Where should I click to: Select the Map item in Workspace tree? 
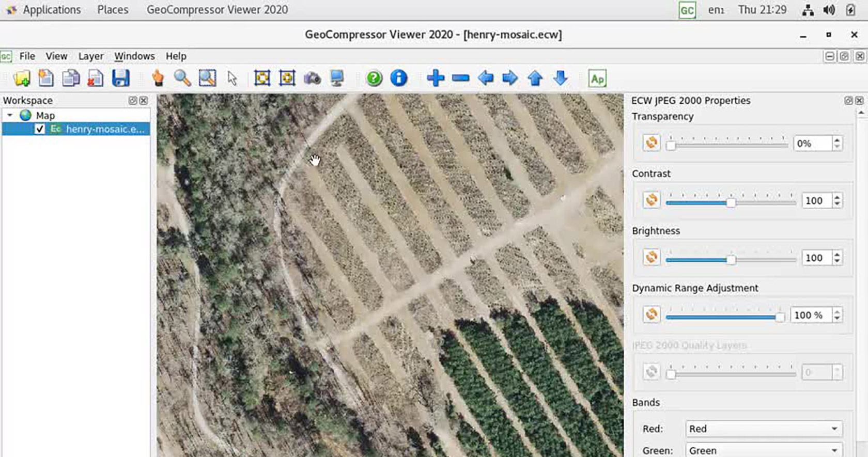45,116
